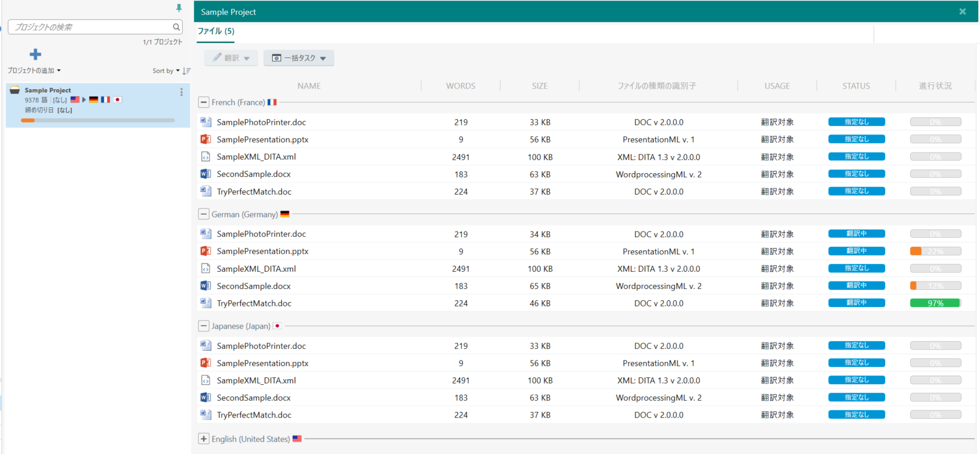Screen dimensions: 980x454
Task: Collapse the Japanese (Japan) group
Action: pyautogui.click(x=204, y=326)
